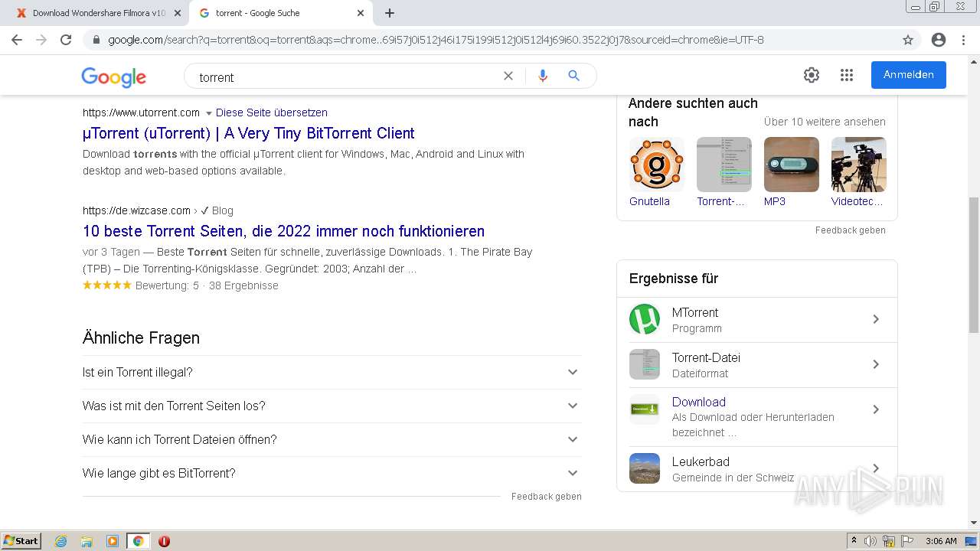Image resolution: width=980 pixels, height=551 pixels.
Task: Click the taskbar clock showing 3:06 AM
Action: (x=941, y=541)
